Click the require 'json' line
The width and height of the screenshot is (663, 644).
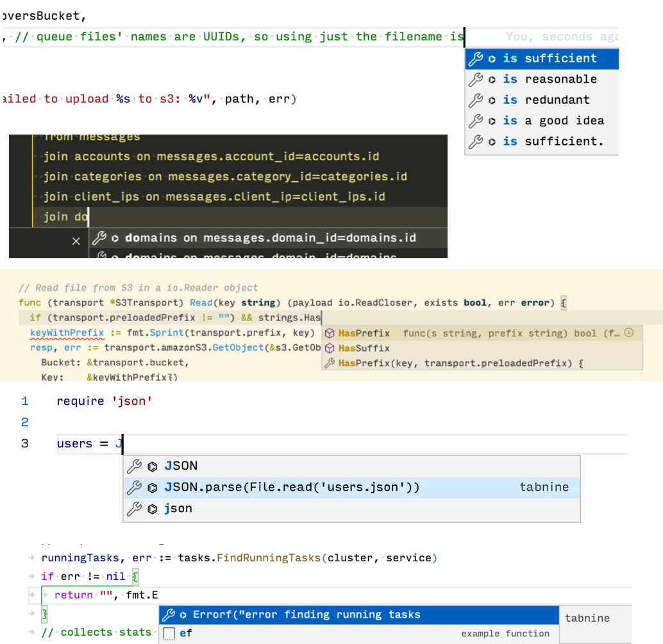[x=104, y=401]
